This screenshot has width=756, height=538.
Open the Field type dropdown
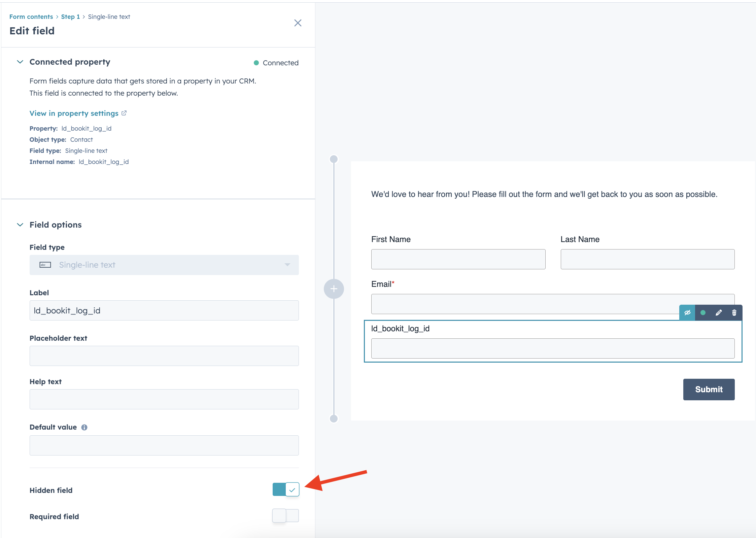pos(164,265)
